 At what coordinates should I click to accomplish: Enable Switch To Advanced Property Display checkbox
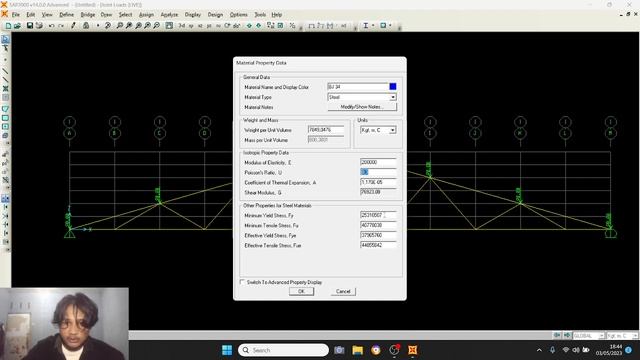tap(242, 282)
